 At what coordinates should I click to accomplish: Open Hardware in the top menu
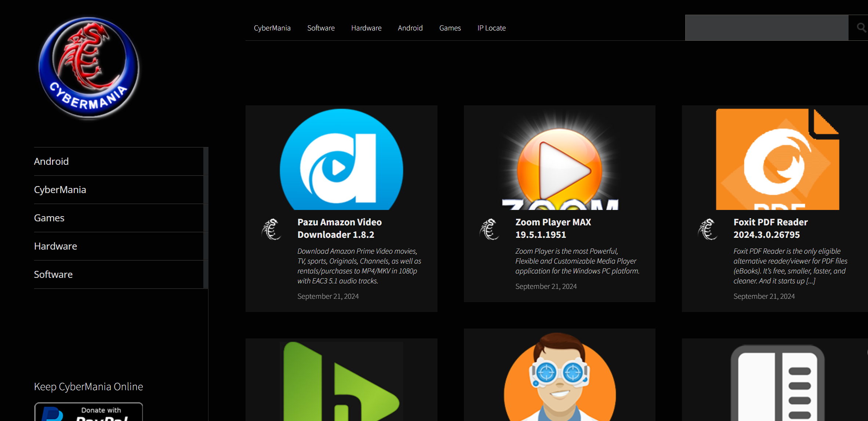[x=366, y=28]
